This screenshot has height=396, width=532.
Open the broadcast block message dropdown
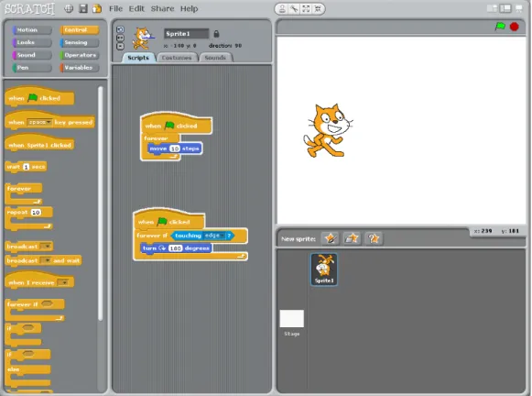tap(46, 247)
